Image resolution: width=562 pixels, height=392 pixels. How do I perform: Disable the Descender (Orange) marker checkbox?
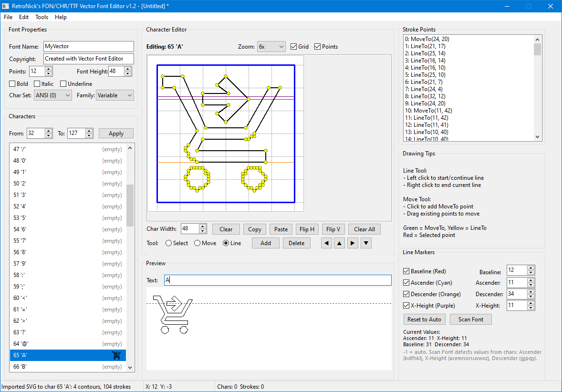(x=406, y=294)
